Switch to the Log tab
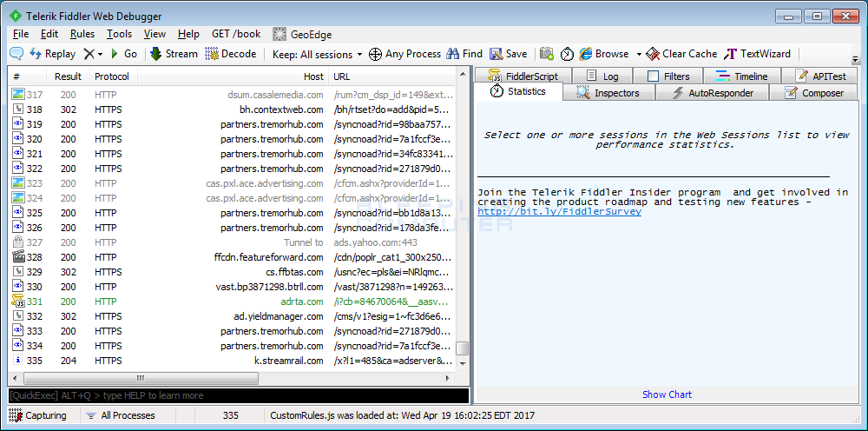Screen dimensions: 868x431 click(602, 76)
